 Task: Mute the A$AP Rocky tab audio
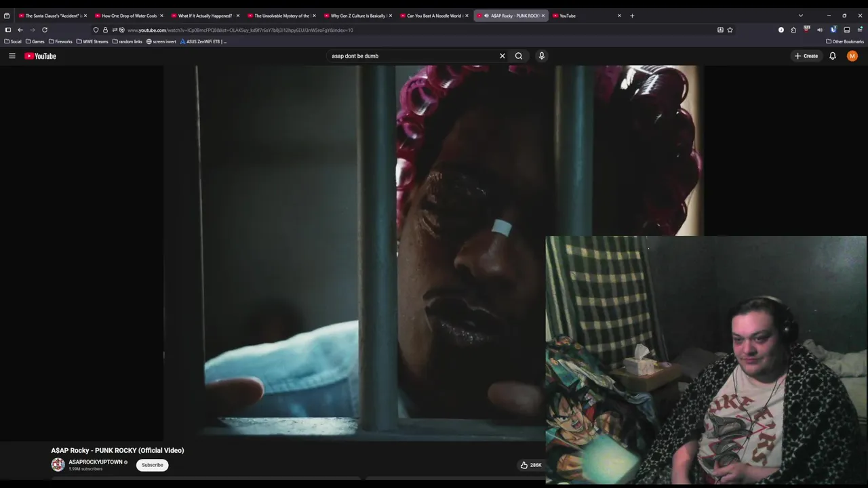[x=486, y=16]
